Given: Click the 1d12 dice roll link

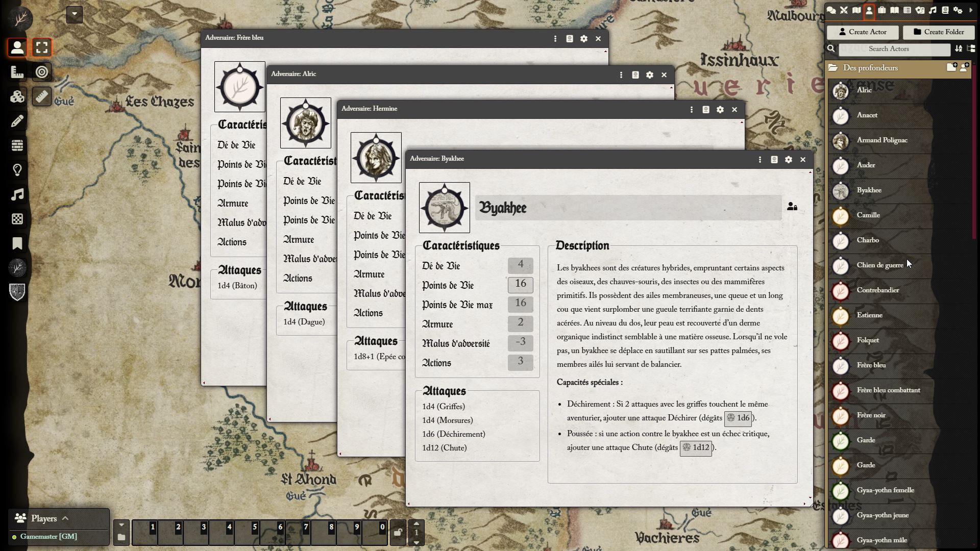Looking at the screenshot, I should coord(696,448).
